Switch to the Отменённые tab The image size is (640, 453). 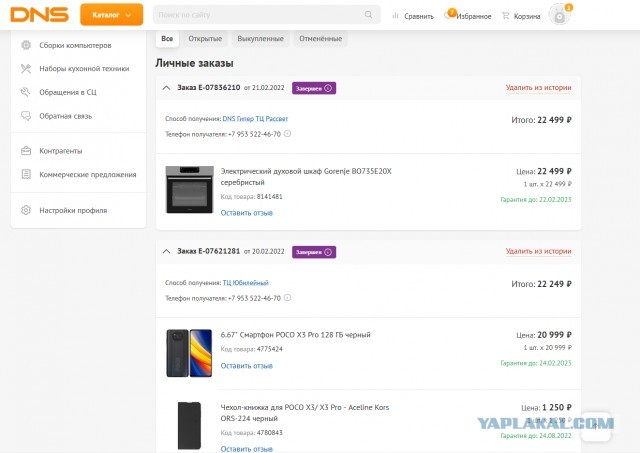(320, 39)
